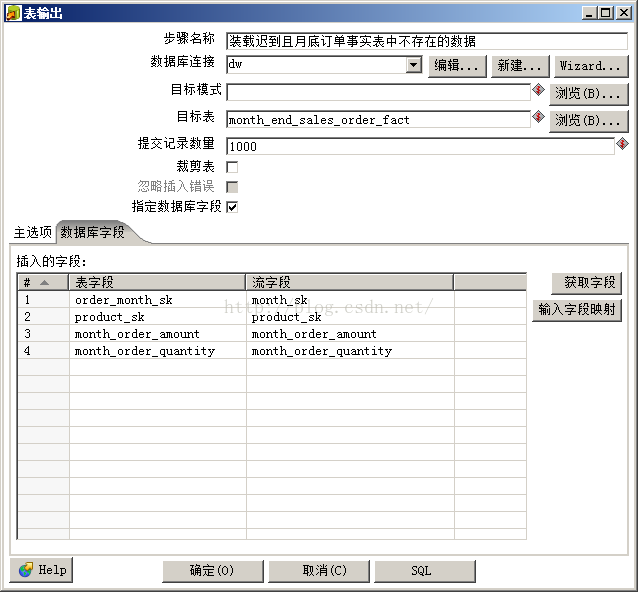Switch to the 主选项 tab
This screenshot has height=592, width=638.
click(x=33, y=232)
